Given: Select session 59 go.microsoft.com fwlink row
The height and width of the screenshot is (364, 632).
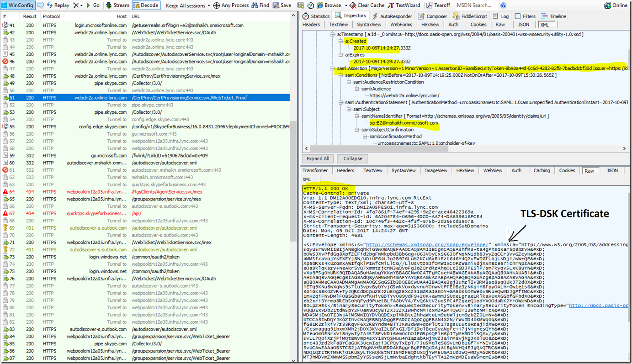Looking at the screenshot, I should (145, 156).
